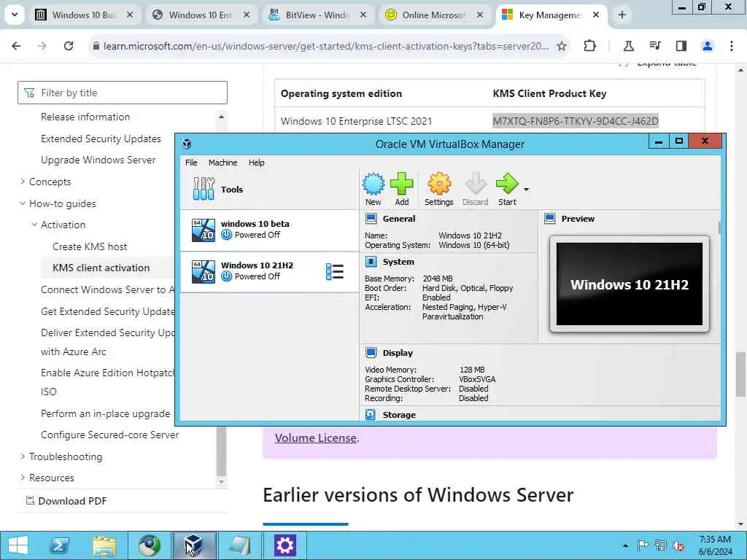747x560 pixels.
Task: Click the highlighted KMS product key text
Action: (576, 121)
